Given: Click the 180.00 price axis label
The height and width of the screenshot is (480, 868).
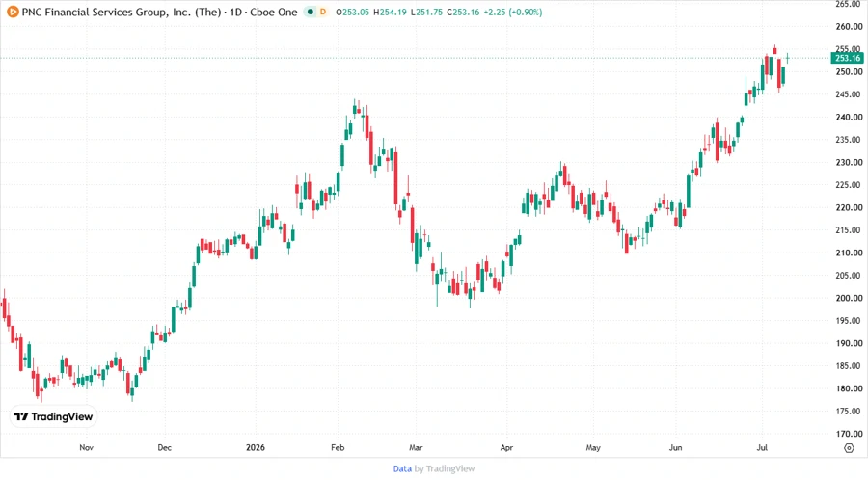Looking at the screenshot, I should coord(849,388).
